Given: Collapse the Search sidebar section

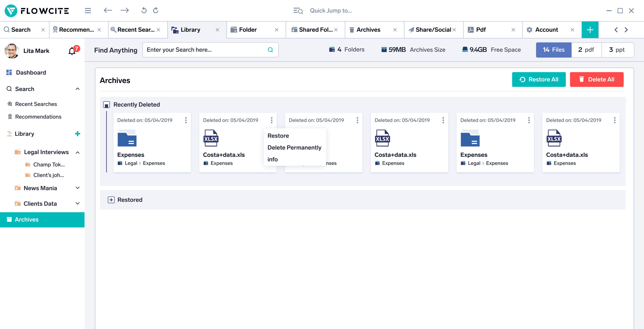Looking at the screenshot, I should click(78, 89).
